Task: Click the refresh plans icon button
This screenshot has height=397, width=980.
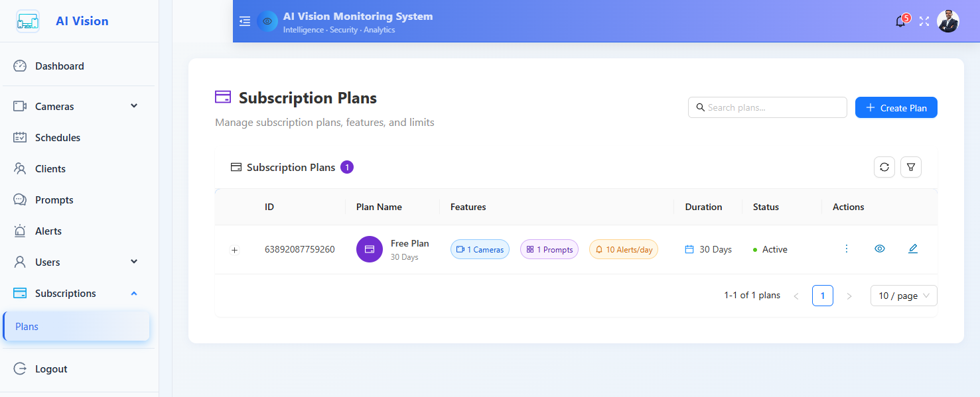Action: (884, 167)
